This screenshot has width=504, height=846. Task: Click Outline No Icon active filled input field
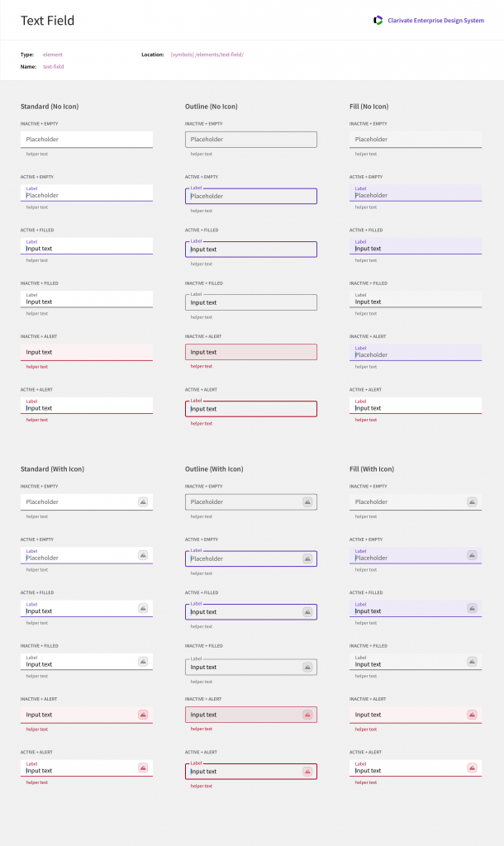tap(250, 250)
